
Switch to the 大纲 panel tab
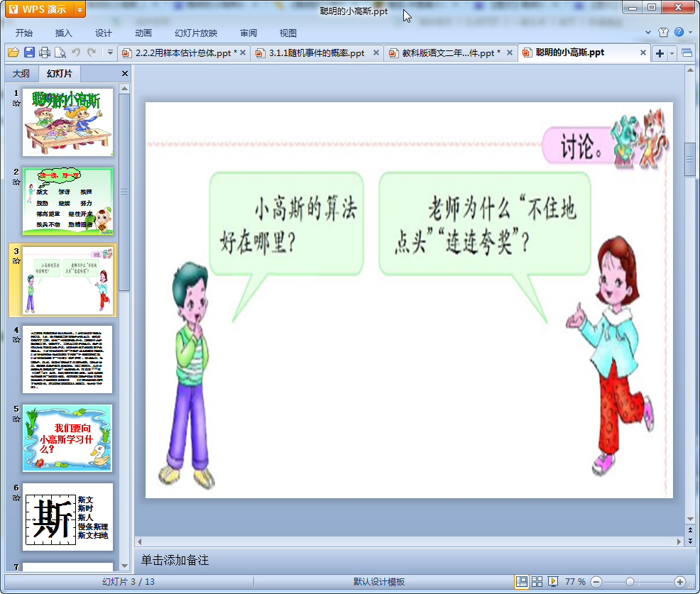(21, 74)
